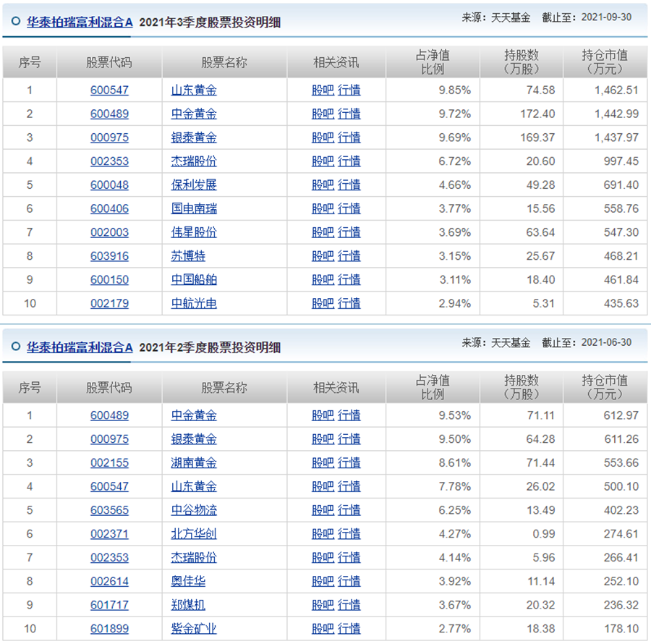Open 股吧 link in 奥佳华 row

(x=323, y=581)
